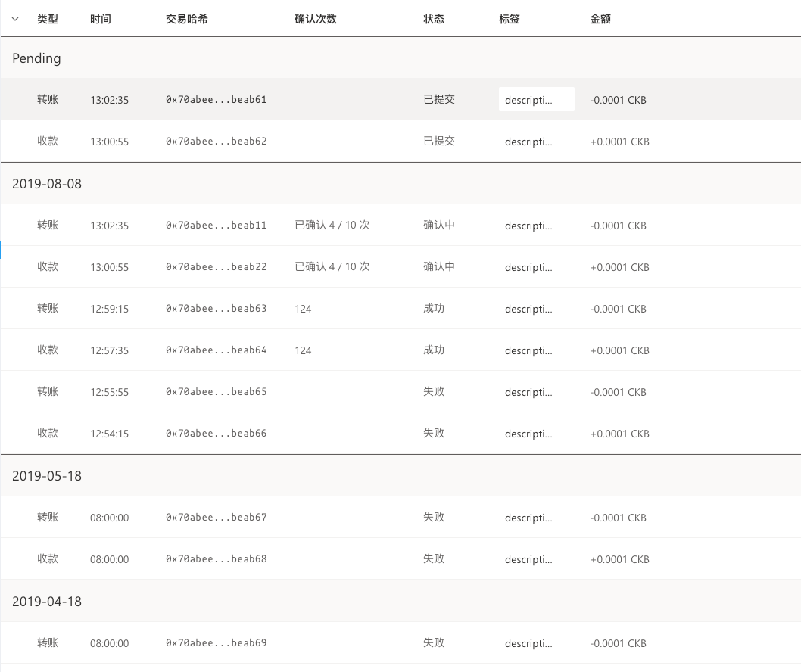Click description label of transaction beab65
This screenshot has height=672, width=801.
coord(528,392)
